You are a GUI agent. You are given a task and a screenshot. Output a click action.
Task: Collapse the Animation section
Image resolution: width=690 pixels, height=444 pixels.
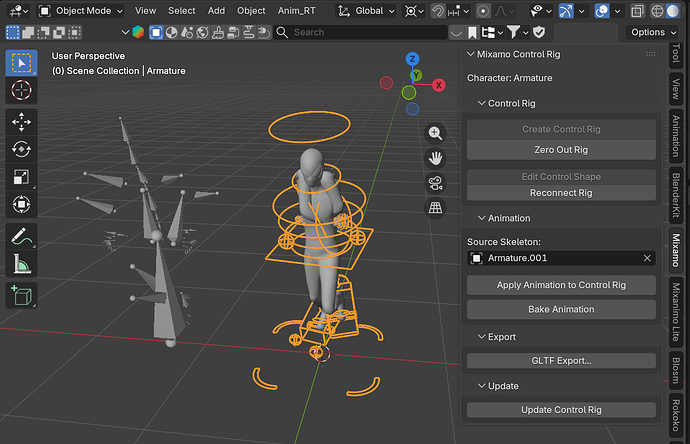(482, 218)
